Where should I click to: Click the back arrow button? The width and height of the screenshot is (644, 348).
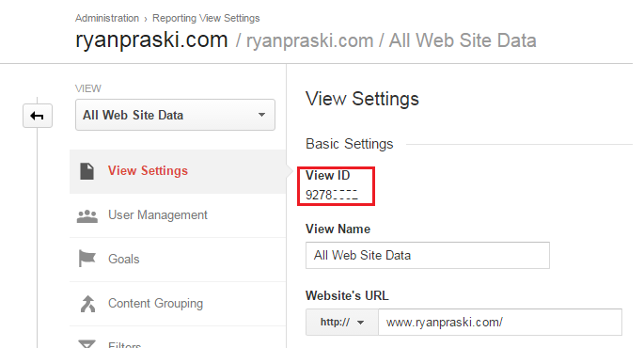click(38, 116)
